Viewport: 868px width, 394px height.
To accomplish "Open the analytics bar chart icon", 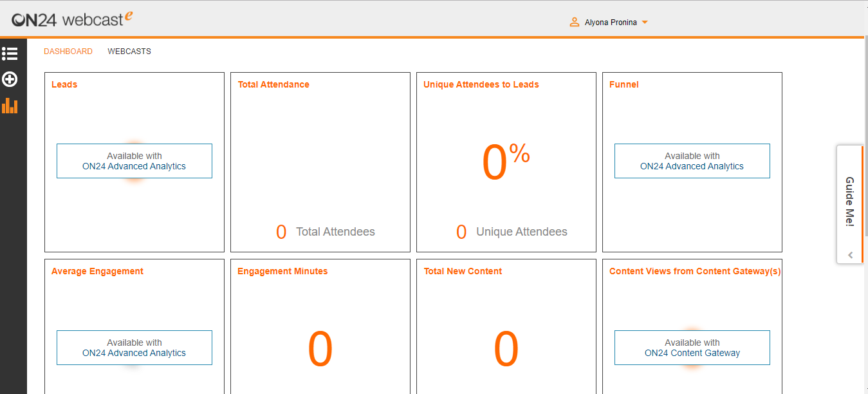I will tap(10, 106).
